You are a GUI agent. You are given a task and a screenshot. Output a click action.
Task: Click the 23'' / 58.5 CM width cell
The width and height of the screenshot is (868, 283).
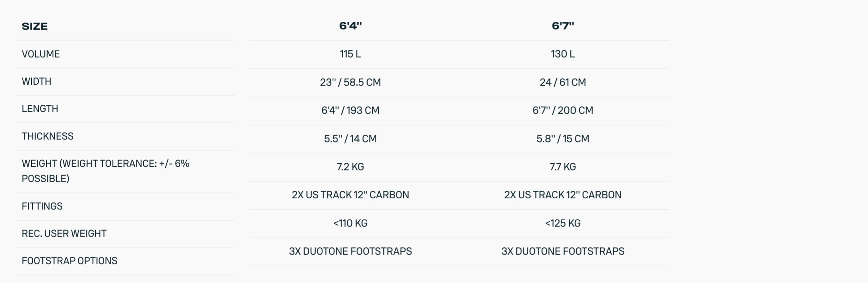click(x=350, y=82)
